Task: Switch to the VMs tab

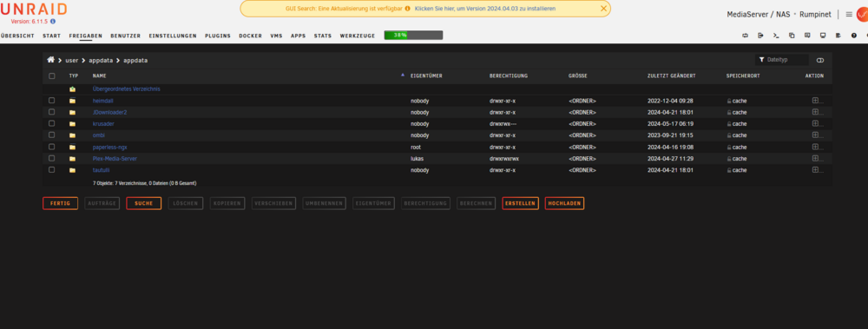Action: [276, 36]
